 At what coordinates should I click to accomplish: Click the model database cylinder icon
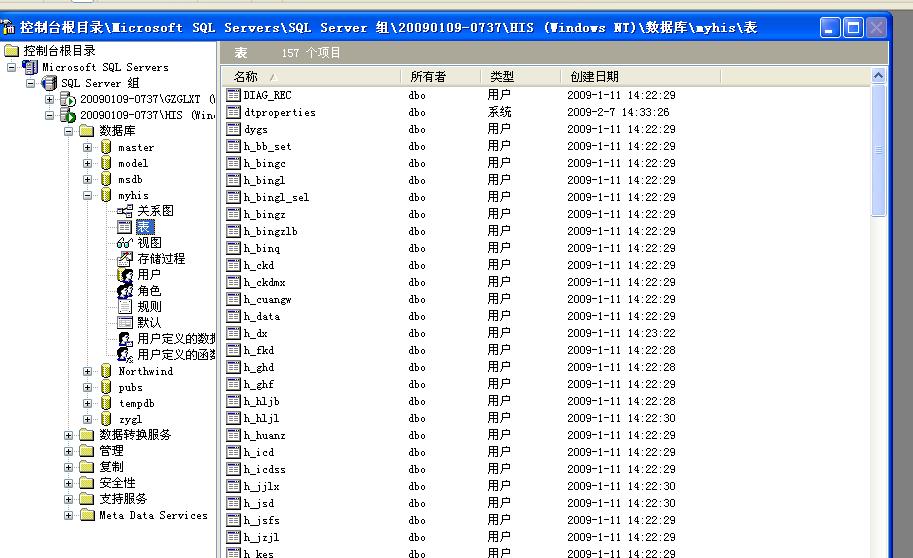pos(106,163)
